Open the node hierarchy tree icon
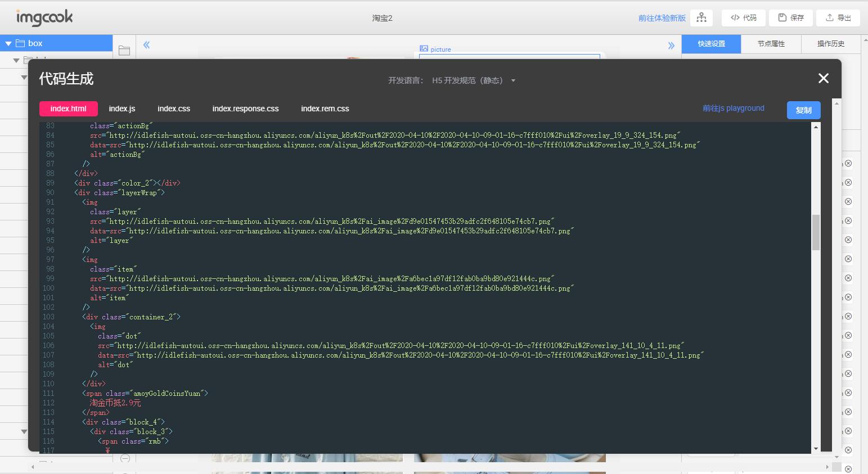The image size is (868, 474). tap(701, 18)
